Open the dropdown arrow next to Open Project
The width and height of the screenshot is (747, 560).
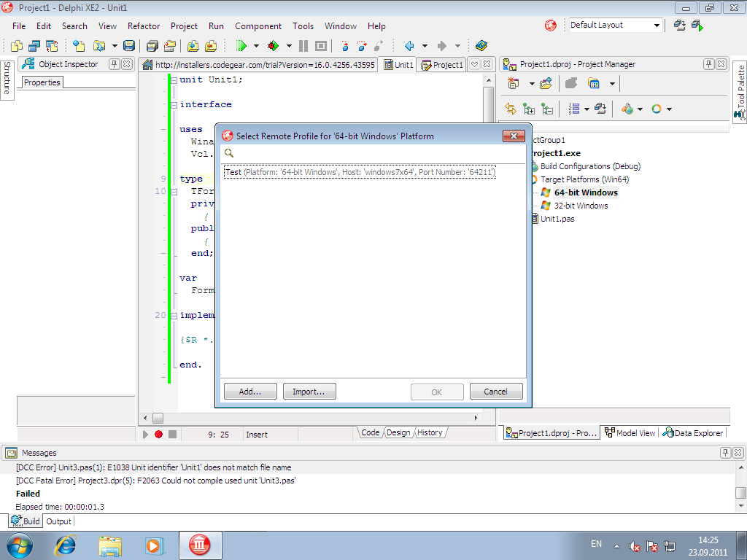[115, 46]
